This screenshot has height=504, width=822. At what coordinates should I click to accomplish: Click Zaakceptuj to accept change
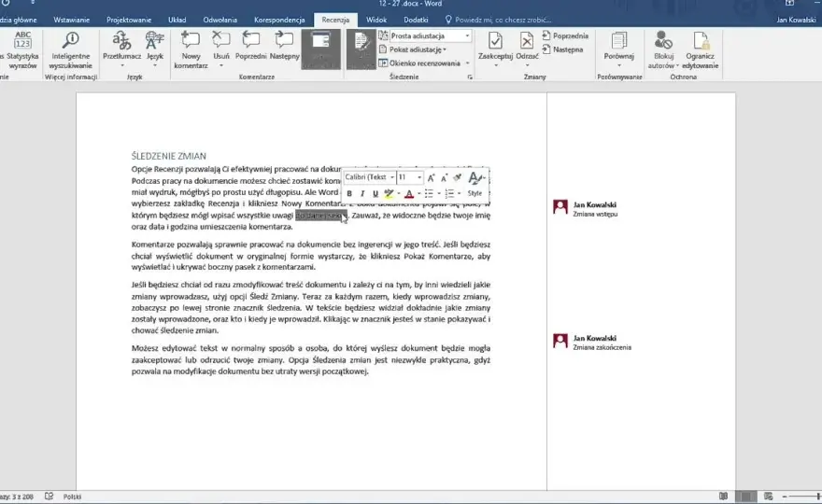495,49
